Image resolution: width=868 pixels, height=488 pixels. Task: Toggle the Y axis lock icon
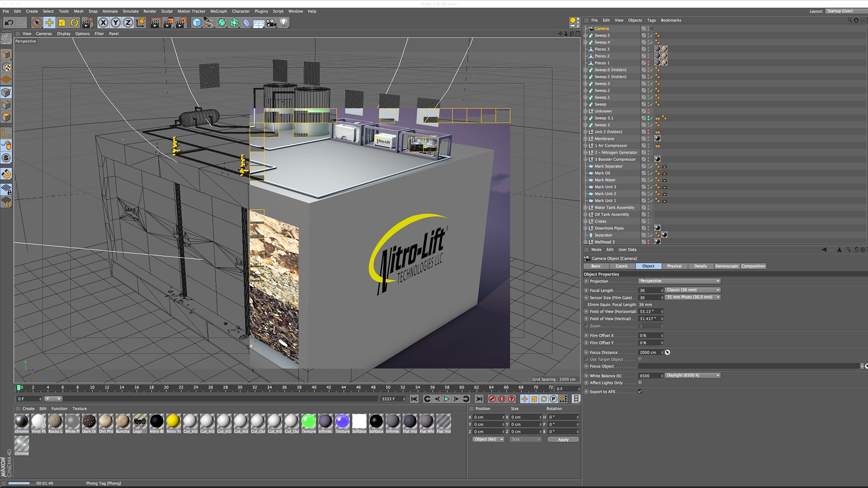116,23
